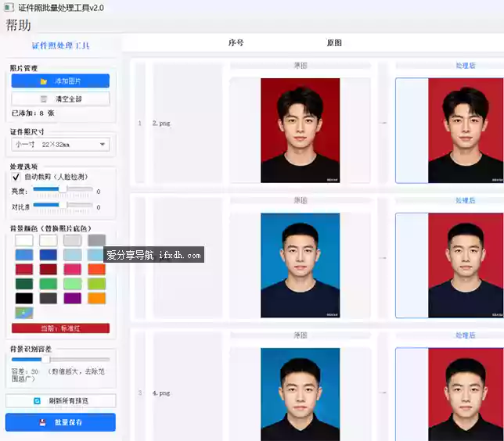Click the app icon in title bar
504x441 pixels.
tap(9, 7)
